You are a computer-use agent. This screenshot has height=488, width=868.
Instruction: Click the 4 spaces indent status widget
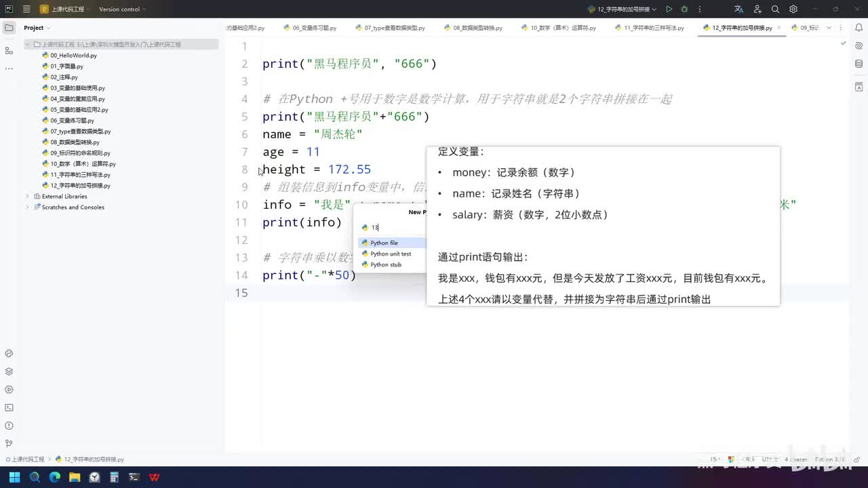point(795,460)
